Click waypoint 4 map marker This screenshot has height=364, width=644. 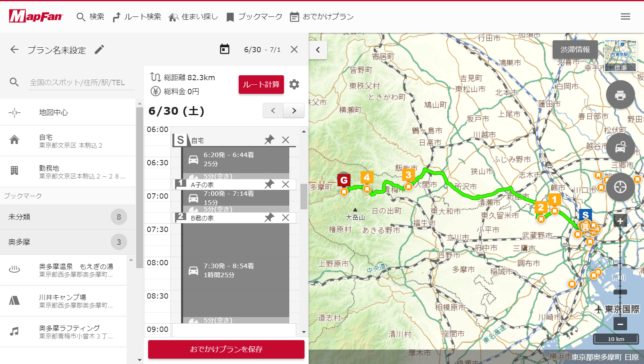point(367,177)
